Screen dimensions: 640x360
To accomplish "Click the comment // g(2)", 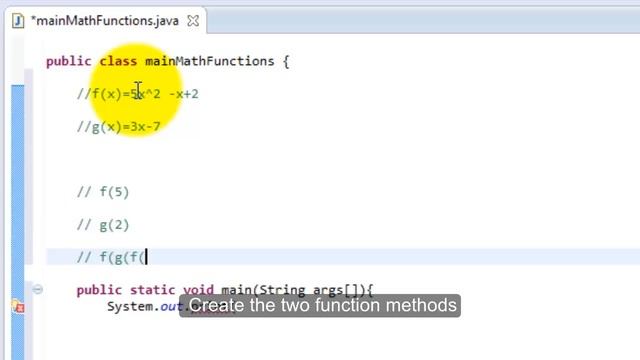I will pyautogui.click(x=103, y=225).
